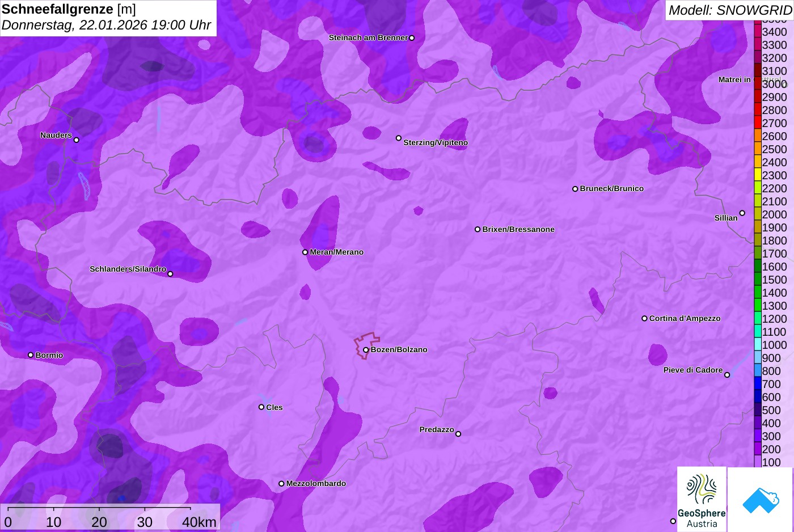The image size is (794, 532).
Task: Click the Bruneck/Brunico marker dot
Action: coord(575,189)
